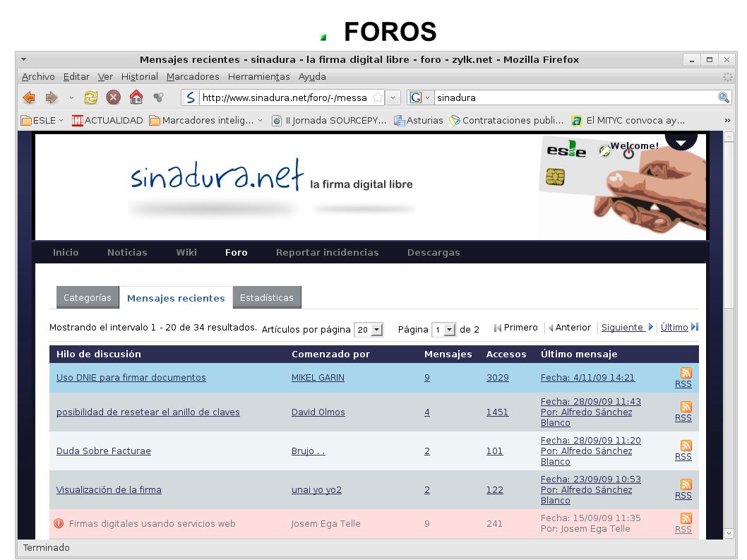Open the Página number dropdown

[x=444, y=329]
